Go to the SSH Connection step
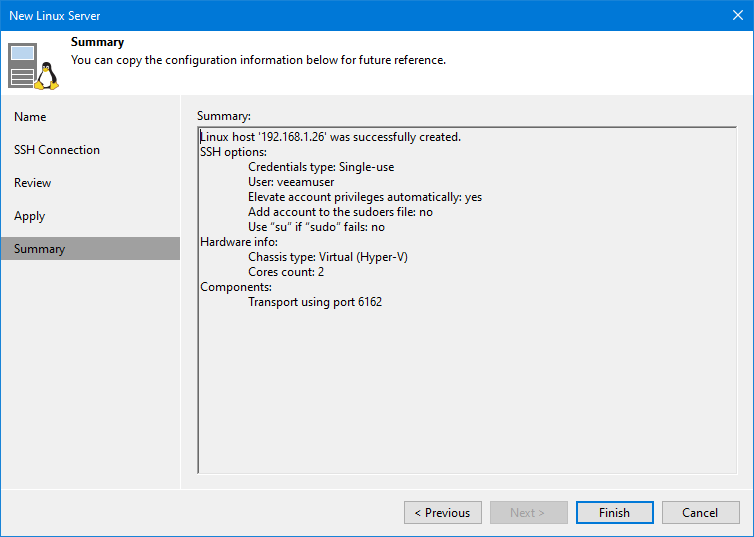Viewport: 754px width, 537px height. (x=57, y=150)
